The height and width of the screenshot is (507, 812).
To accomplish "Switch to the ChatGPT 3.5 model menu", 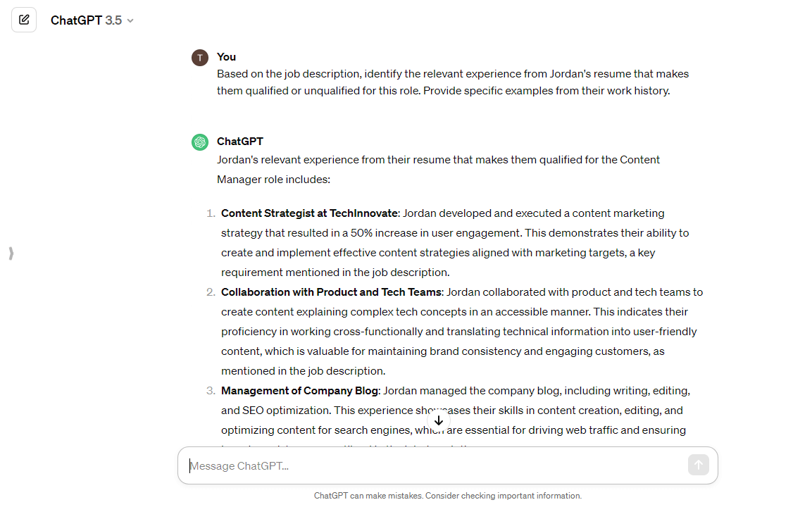I will (x=92, y=20).
